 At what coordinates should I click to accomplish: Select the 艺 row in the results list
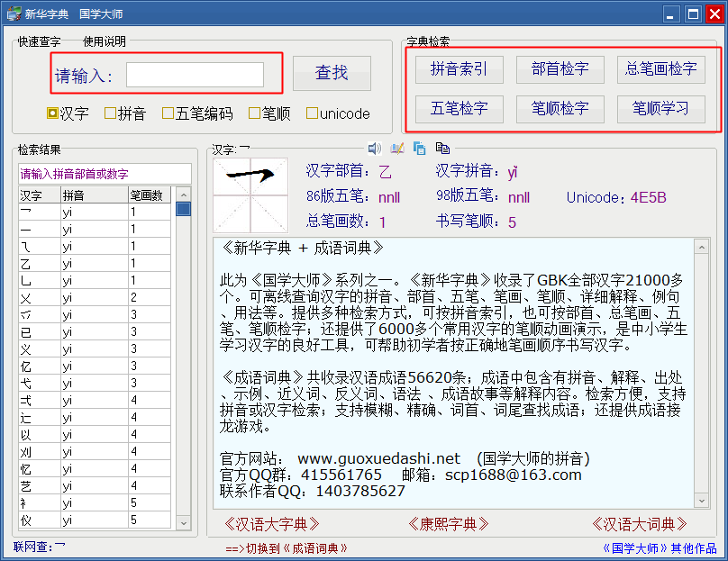pos(95,487)
